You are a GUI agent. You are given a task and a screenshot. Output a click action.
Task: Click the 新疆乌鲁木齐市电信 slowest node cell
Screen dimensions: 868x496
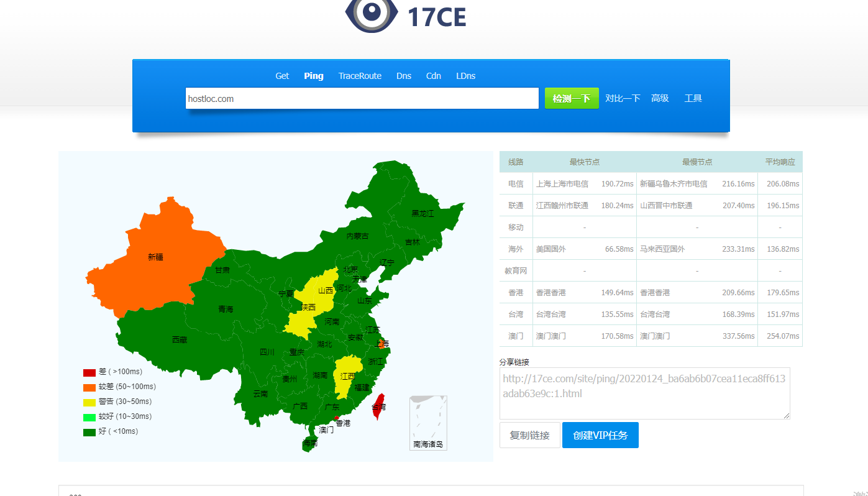(x=674, y=184)
